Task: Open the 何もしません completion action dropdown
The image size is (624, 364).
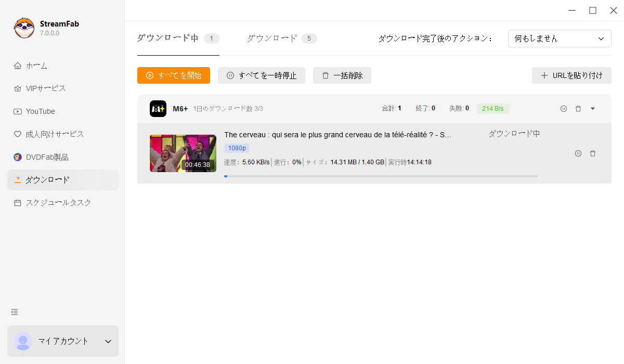Action: pyautogui.click(x=560, y=38)
